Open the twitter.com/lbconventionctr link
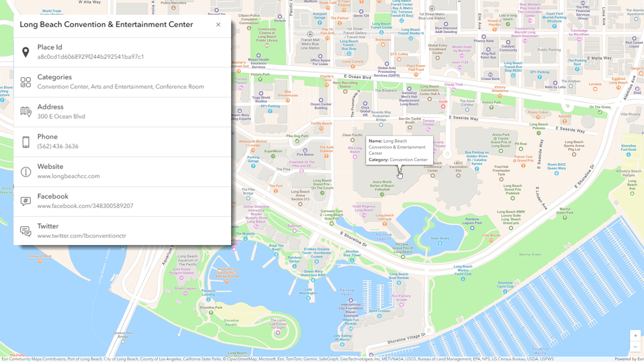The width and height of the screenshot is (644, 362). (82, 236)
